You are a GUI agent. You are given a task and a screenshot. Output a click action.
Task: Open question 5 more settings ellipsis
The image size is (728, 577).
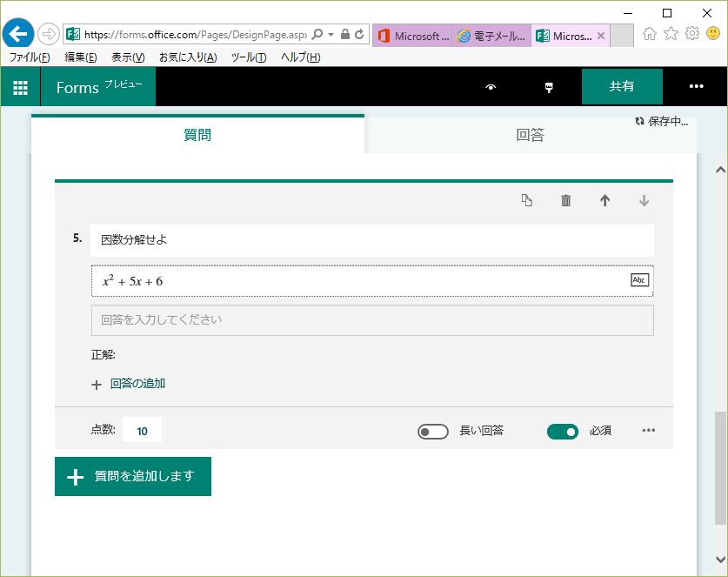[648, 430]
